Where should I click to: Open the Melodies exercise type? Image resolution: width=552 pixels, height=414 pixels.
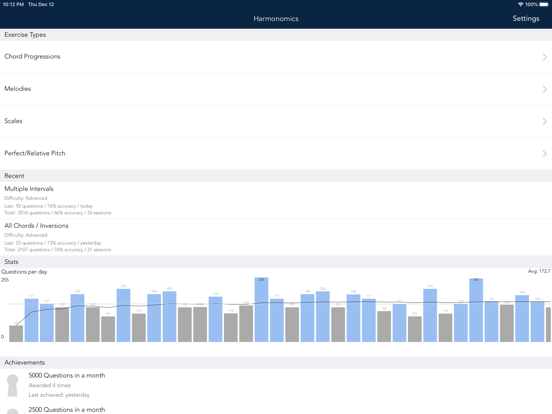coord(276,89)
